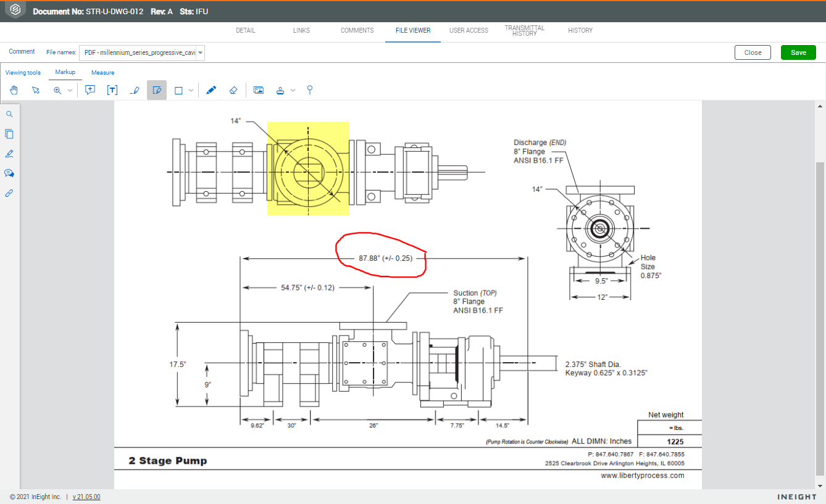The height and width of the screenshot is (504, 826).
Task: Click the insert image tool
Action: 259,90
